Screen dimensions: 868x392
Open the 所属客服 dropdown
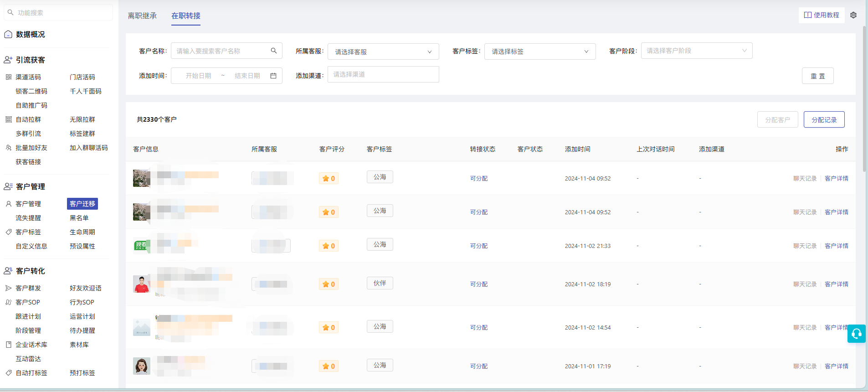pyautogui.click(x=383, y=52)
